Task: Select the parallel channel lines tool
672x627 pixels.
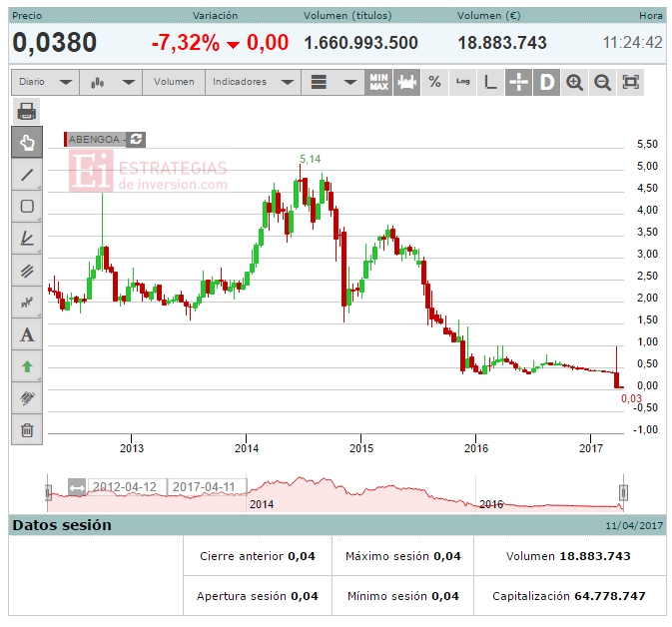Action: [27, 271]
